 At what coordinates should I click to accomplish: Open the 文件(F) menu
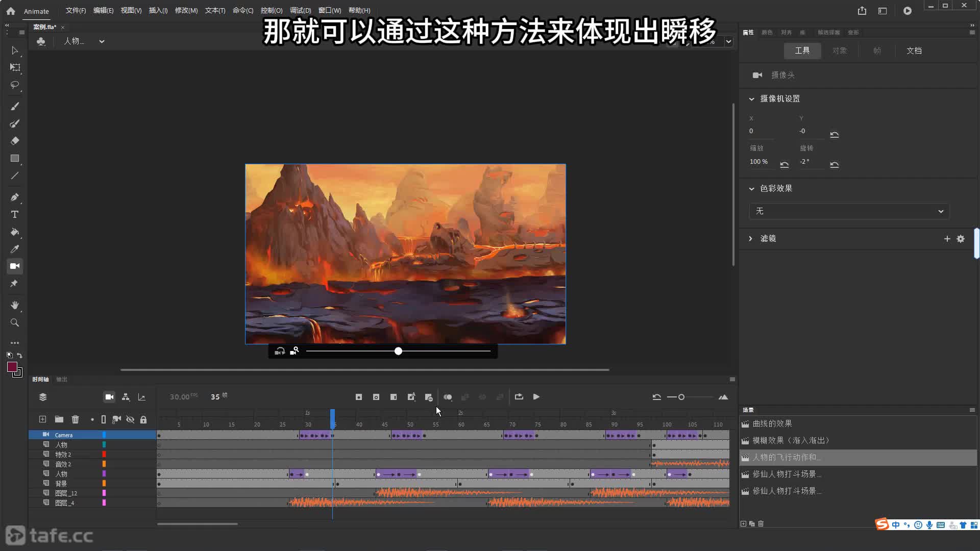coord(76,11)
